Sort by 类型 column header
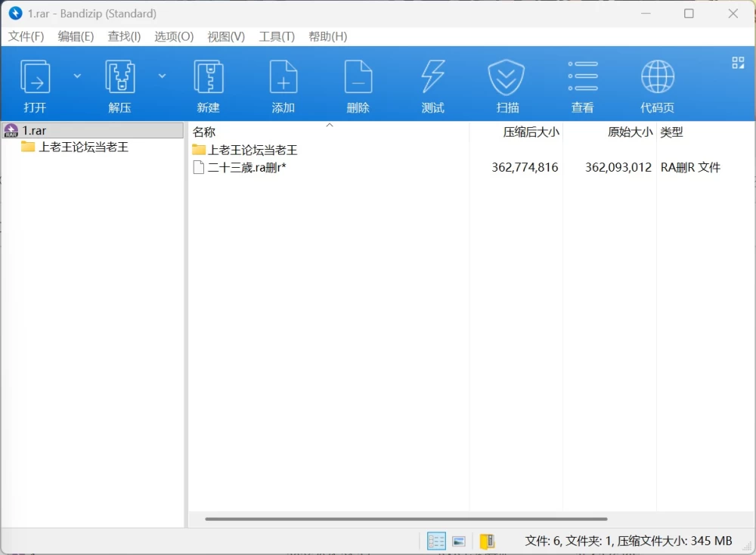The width and height of the screenshot is (756, 555). coord(671,132)
